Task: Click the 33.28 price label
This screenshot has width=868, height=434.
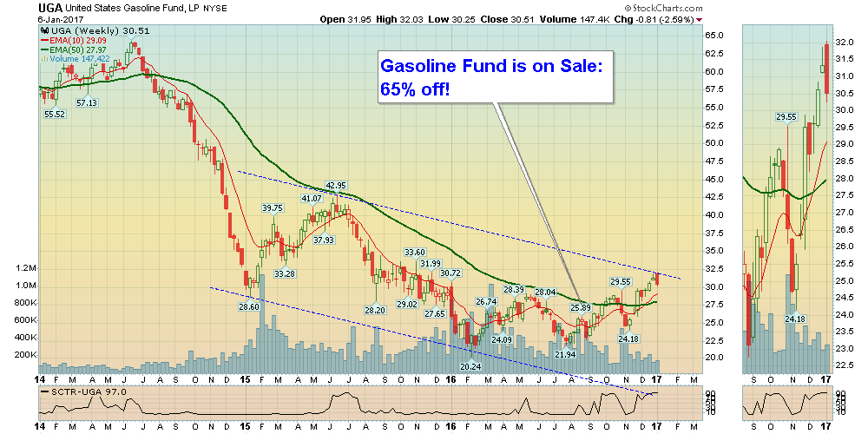Action: (x=285, y=273)
